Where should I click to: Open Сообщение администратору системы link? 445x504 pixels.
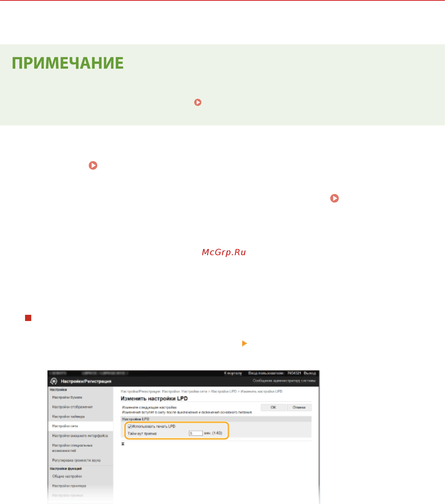(x=284, y=381)
